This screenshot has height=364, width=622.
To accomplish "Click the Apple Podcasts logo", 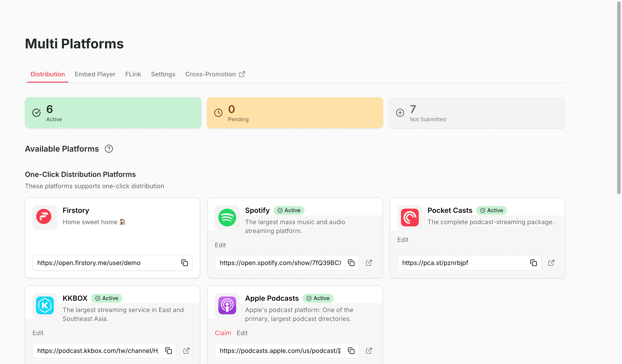I will click(x=227, y=305).
